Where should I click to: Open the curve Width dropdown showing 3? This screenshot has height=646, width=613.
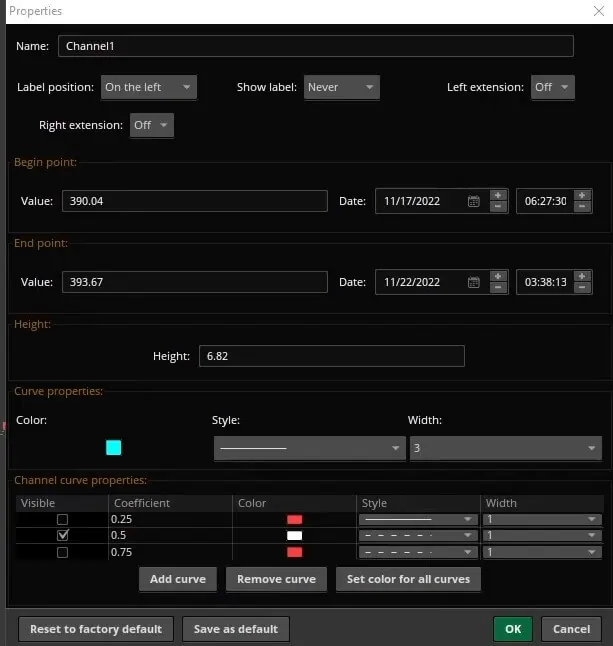506,448
